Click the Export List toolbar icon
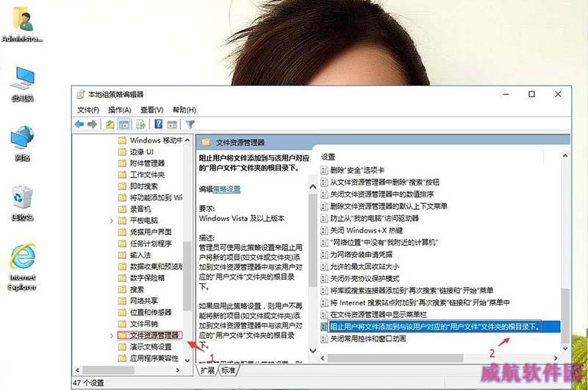588x390 pixels. (141, 124)
